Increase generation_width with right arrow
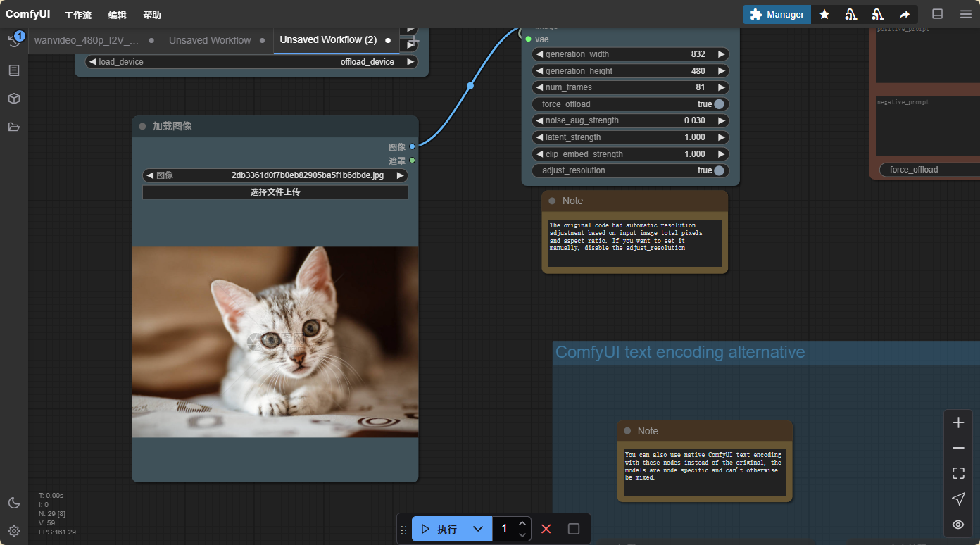 [721, 54]
